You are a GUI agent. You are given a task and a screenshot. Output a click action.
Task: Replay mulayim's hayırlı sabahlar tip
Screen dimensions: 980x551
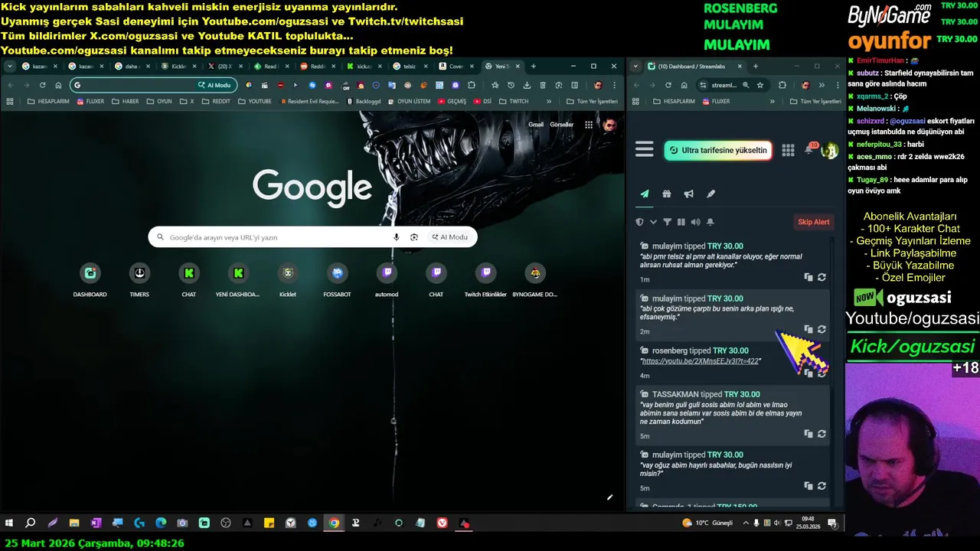coord(822,486)
